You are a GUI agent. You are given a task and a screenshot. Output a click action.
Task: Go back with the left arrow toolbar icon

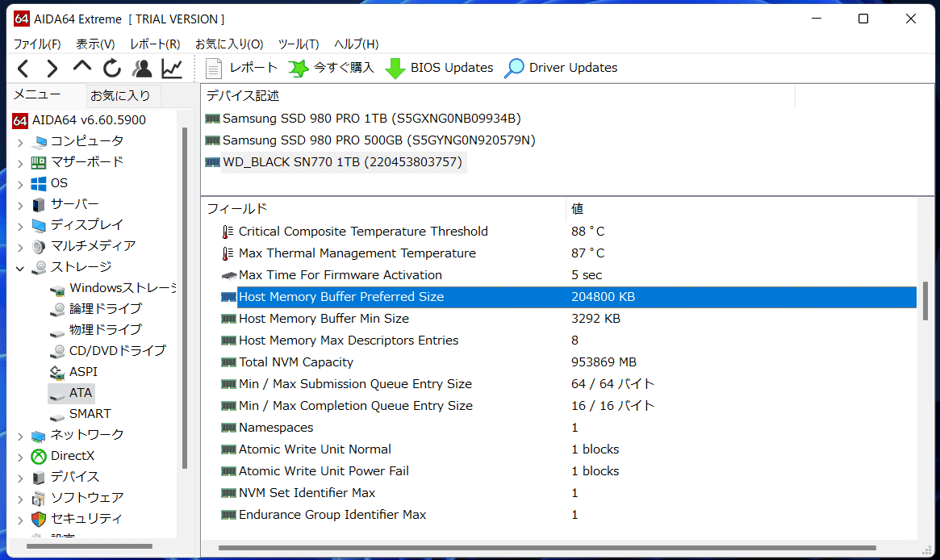tap(23, 69)
